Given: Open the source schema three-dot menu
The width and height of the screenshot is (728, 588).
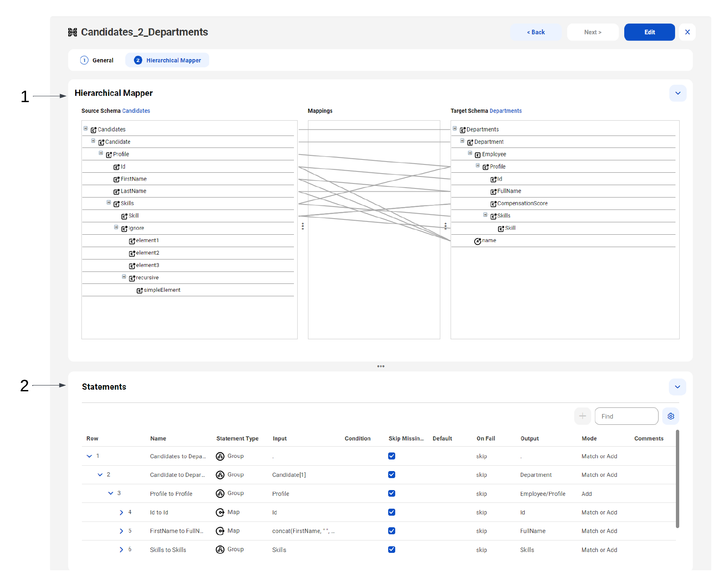Looking at the screenshot, I should pyautogui.click(x=303, y=226).
